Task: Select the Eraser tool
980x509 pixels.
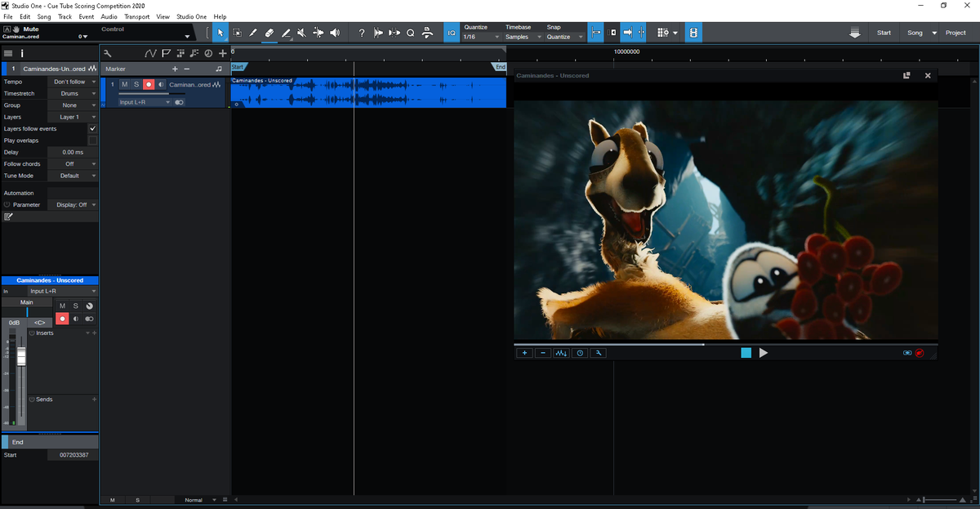Action: coord(269,33)
